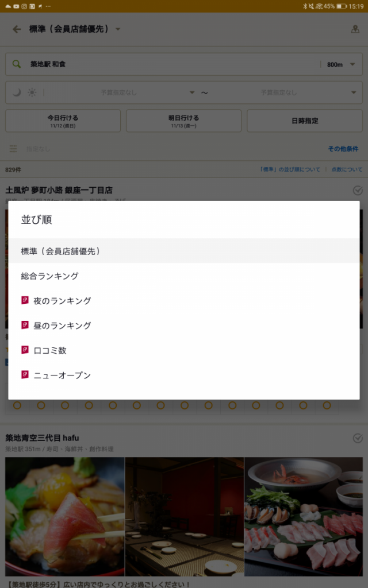This screenshot has width=368, height=588.
Task: Tap the back arrow icon
Action: [17, 29]
